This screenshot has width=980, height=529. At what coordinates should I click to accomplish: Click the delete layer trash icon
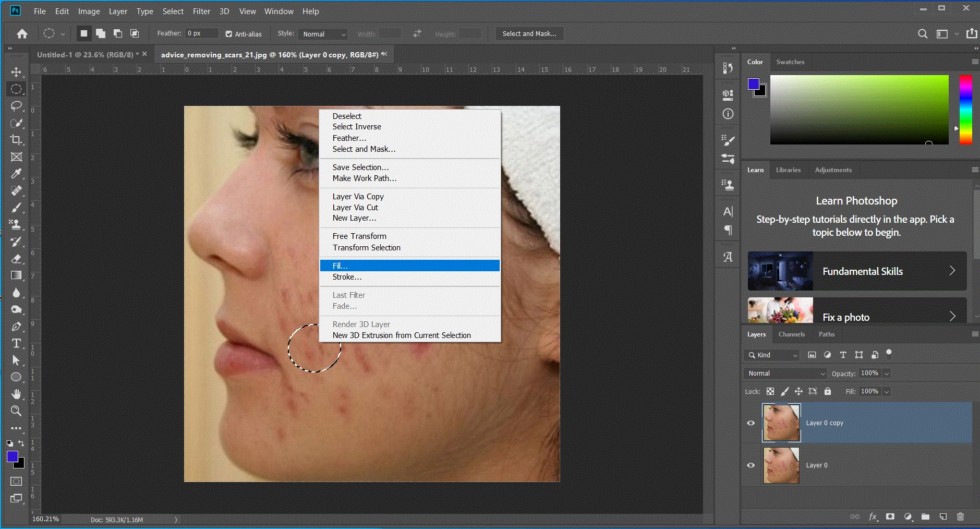[960, 516]
